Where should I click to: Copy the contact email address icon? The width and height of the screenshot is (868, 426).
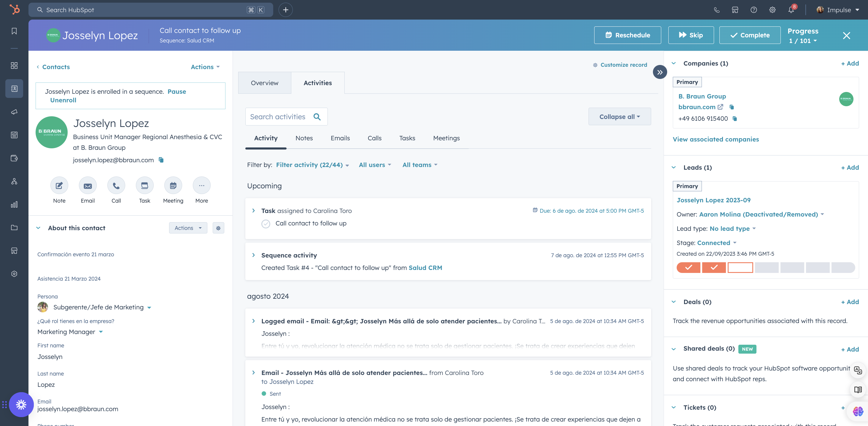point(161,160)
